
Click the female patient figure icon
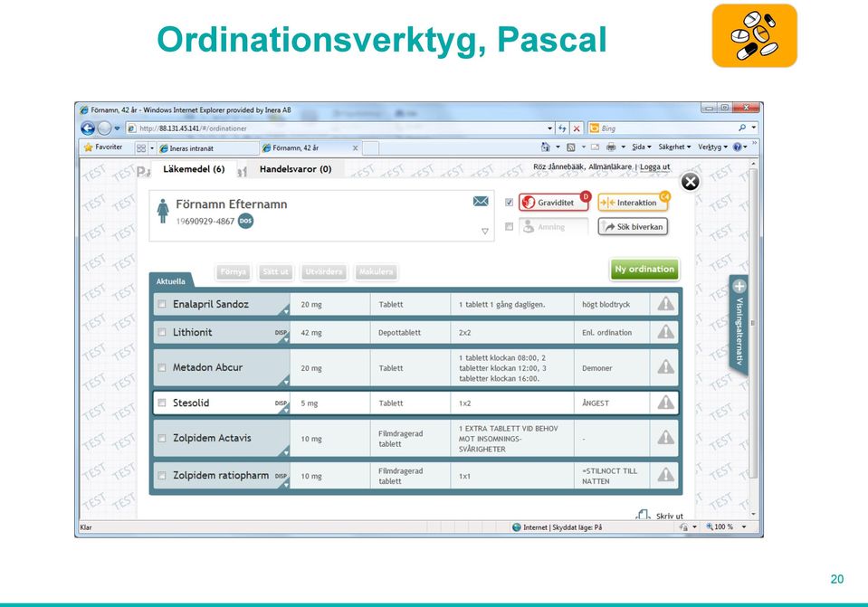pyautogui.click(x=163, y=211)
